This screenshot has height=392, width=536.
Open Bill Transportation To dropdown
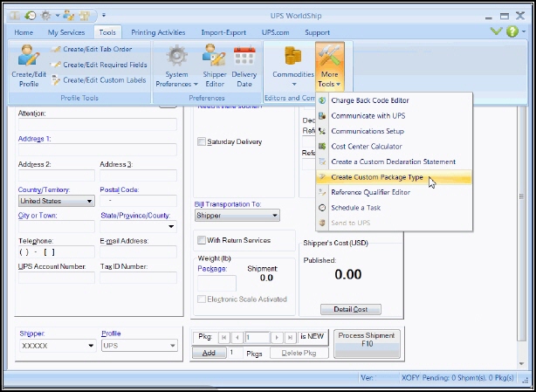237,216
